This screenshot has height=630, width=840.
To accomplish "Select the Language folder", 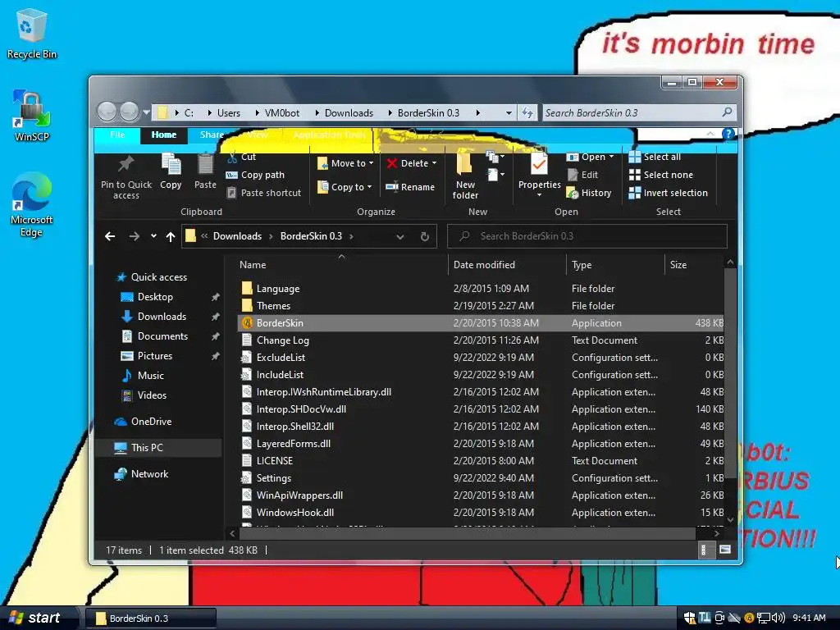I will (480, 288).
